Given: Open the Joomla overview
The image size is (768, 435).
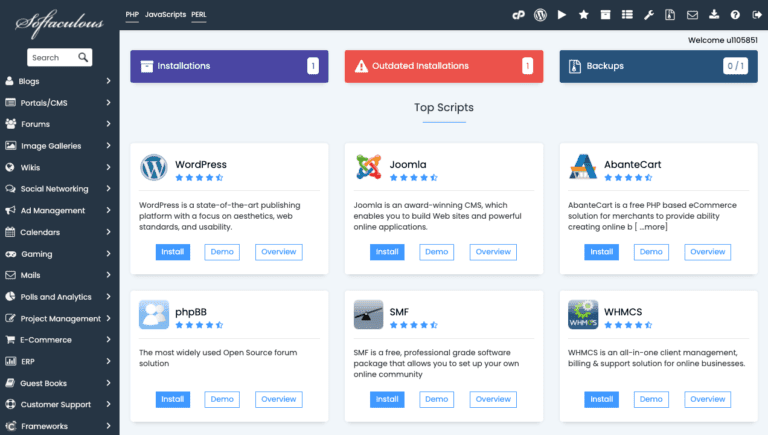Looking at the screenshot, I should (493, 252).
